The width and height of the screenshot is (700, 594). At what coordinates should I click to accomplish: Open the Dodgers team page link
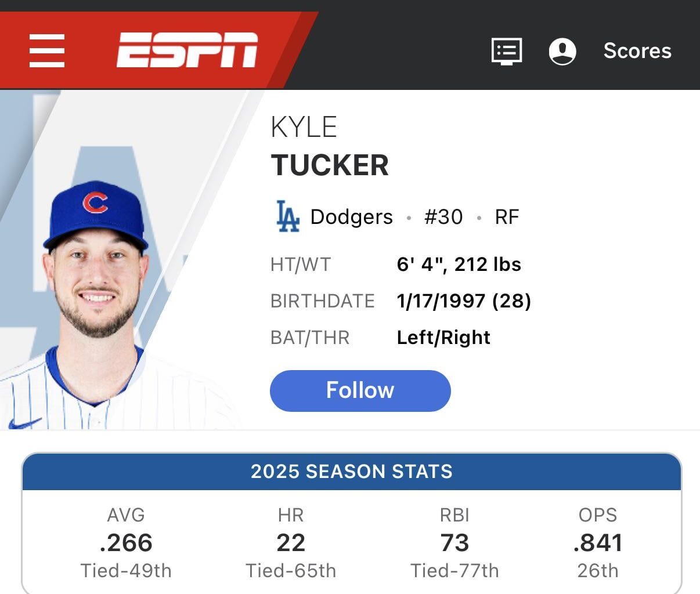(x=351, y=216)
